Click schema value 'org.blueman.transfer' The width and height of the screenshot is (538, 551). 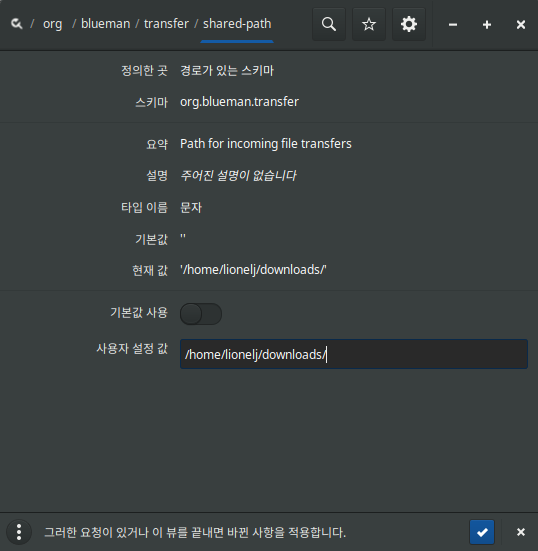tap(239, 102)
